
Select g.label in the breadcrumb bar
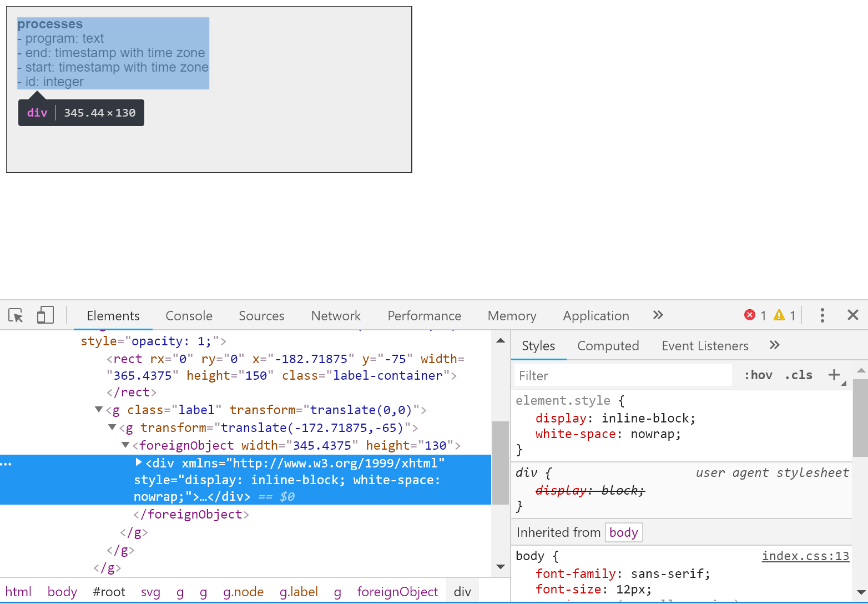tap(299, 592)
